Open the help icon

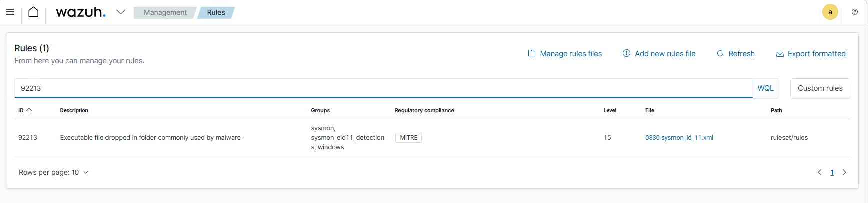(855, 12)
